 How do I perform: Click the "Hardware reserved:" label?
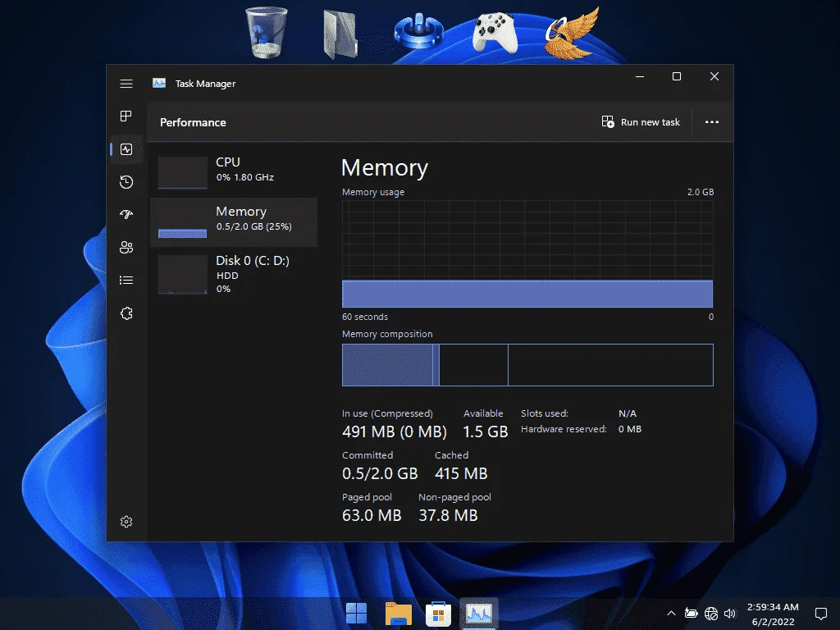click(564, 429)
